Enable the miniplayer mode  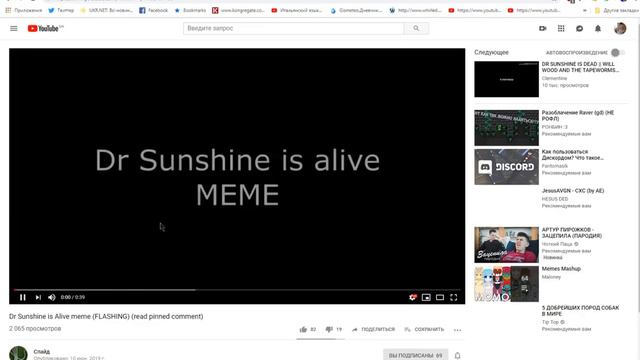[x=426, y=297]
